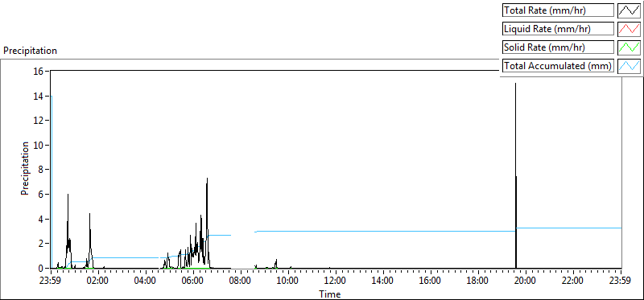This screenshot has width=644, height=300.
Task: Click the 16:00 time axis label
Action: coord(431,282)
